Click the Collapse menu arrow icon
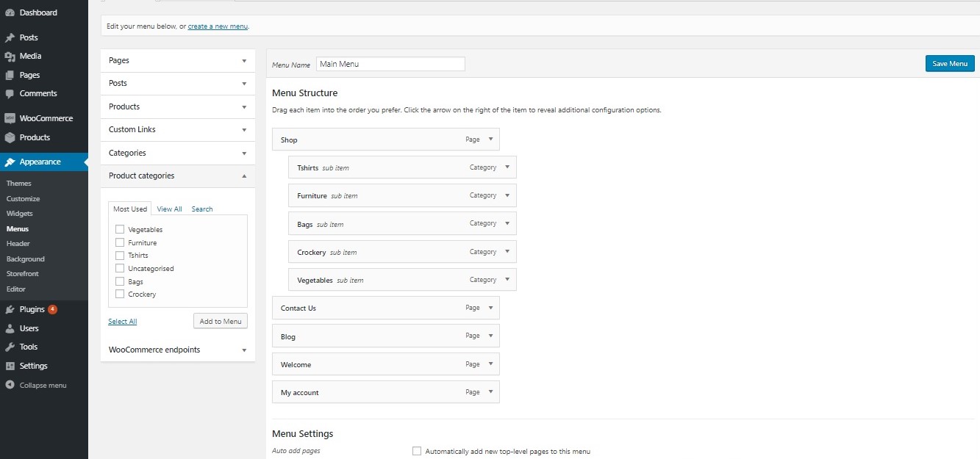980x459 pixels. click(10, 385)
